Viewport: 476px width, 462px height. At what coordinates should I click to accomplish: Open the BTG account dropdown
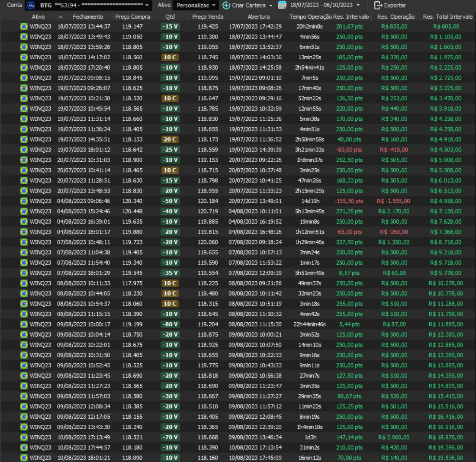click(x=147, y=6)
